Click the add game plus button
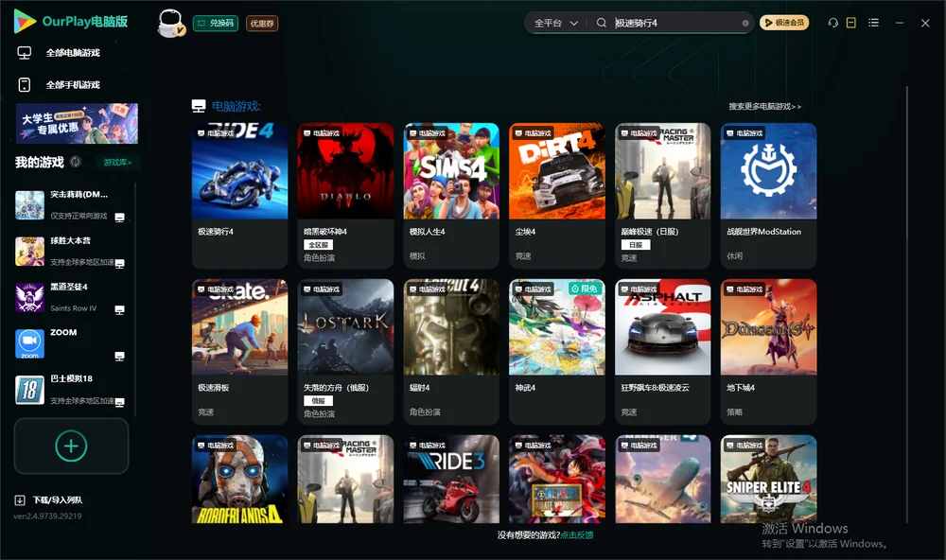This screenshot has width=946, height=560. click(x=71, y=446)
